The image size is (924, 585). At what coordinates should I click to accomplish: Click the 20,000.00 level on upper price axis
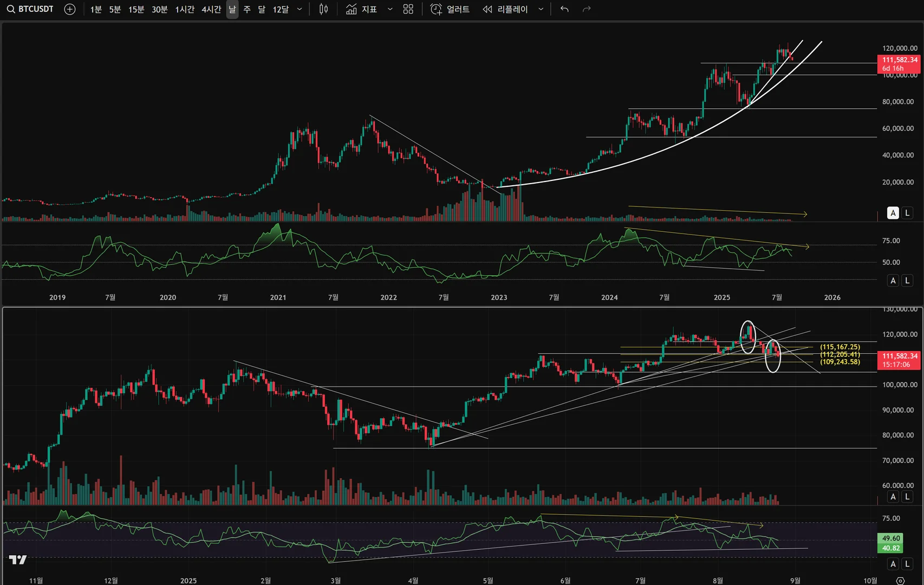[898, 182]
